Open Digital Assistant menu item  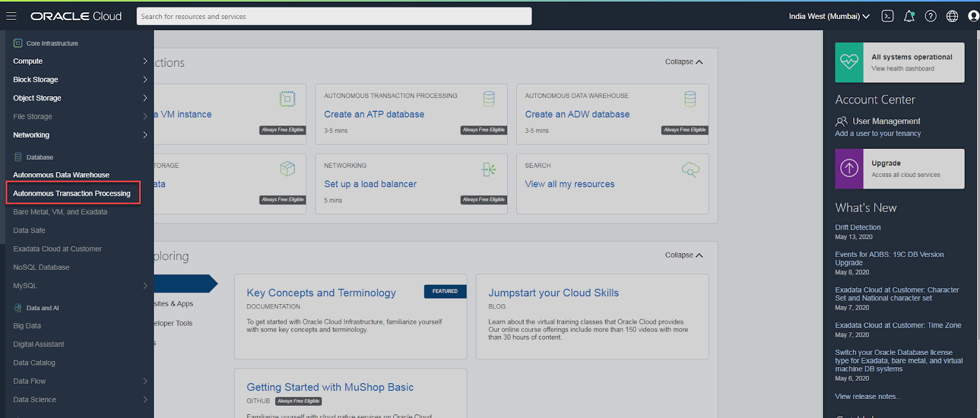(39, 345)
